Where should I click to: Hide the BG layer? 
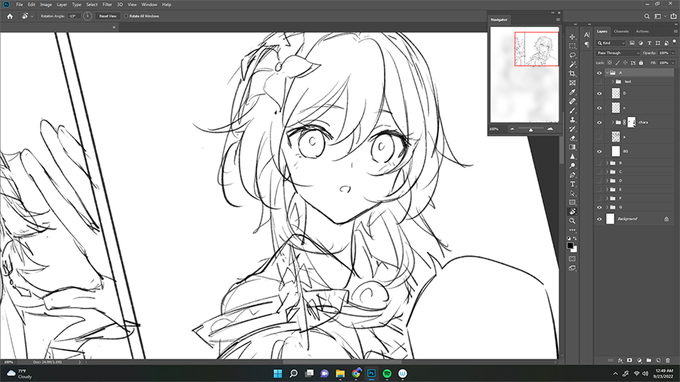[599, 151]
